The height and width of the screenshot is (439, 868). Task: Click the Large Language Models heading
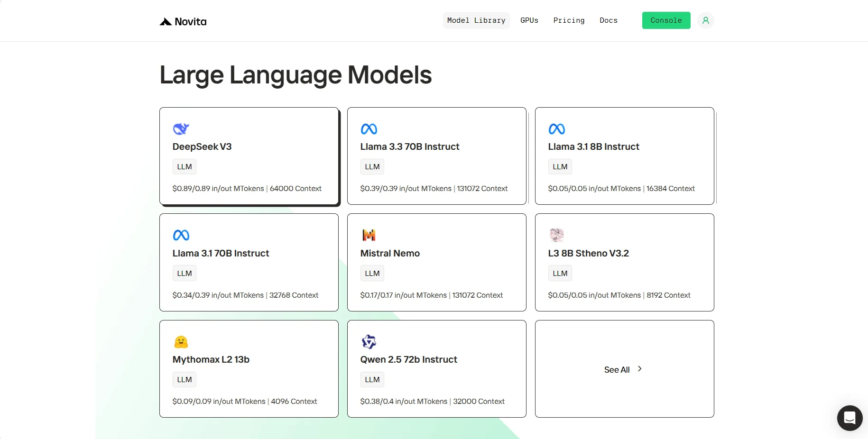[x=296, y=75]
